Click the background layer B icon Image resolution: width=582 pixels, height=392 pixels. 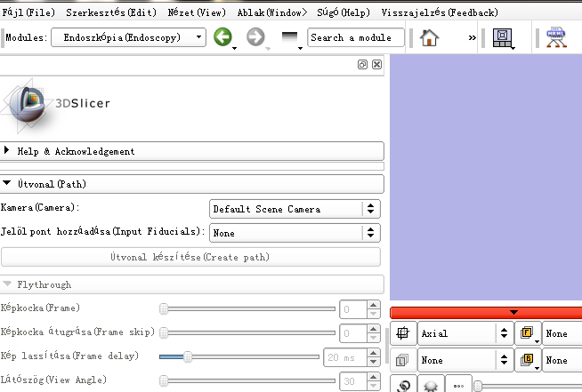click(x=527, y=361)
